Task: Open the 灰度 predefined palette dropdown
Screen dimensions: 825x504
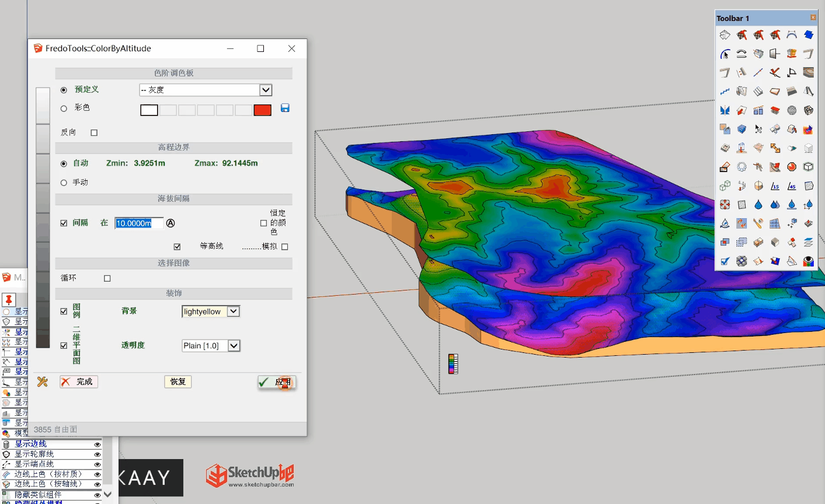Action: 266,90
